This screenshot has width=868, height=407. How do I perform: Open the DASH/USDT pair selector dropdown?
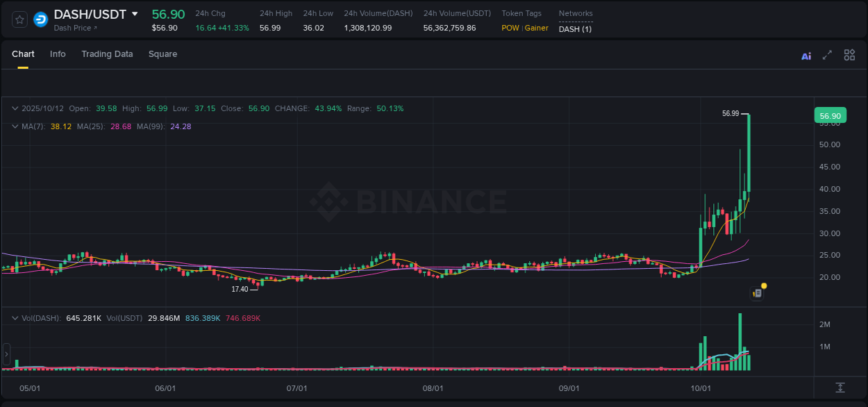click(x=135, y=14)
